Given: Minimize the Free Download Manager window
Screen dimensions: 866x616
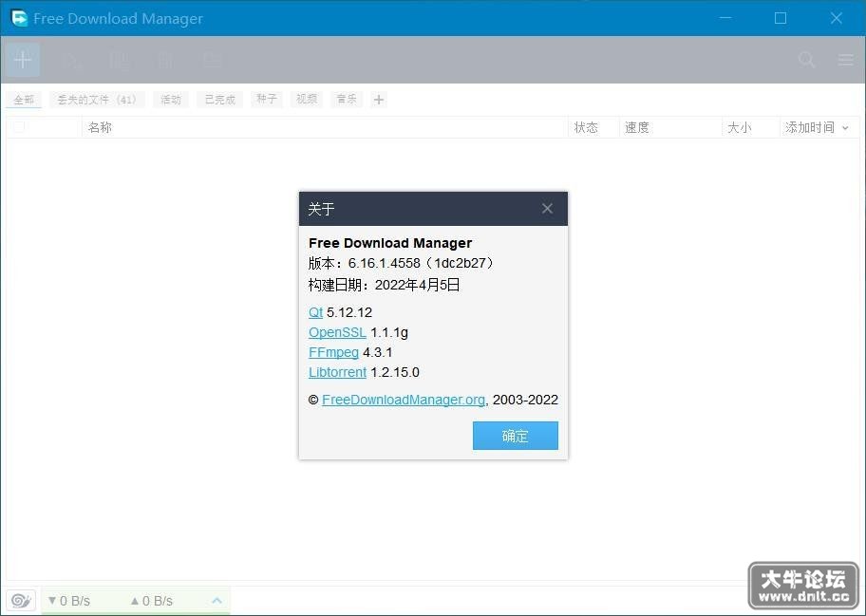Looking at the screenshot, I should (x=725, y=18).
